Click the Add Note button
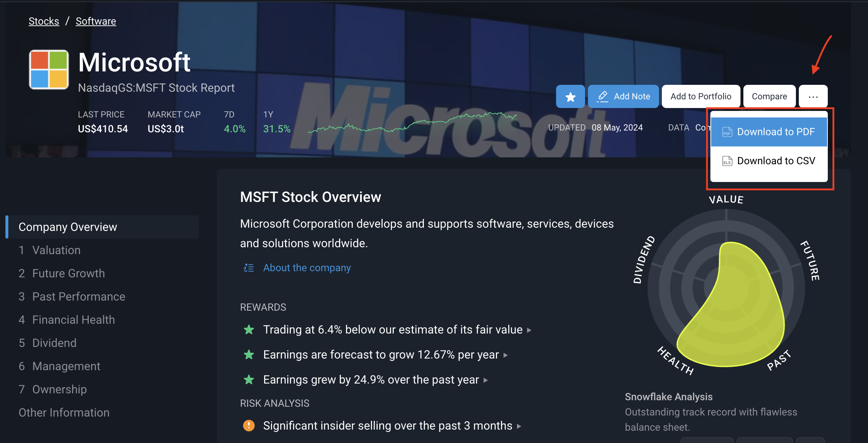Viewport: 868px width, 443px height. (623, 96)
